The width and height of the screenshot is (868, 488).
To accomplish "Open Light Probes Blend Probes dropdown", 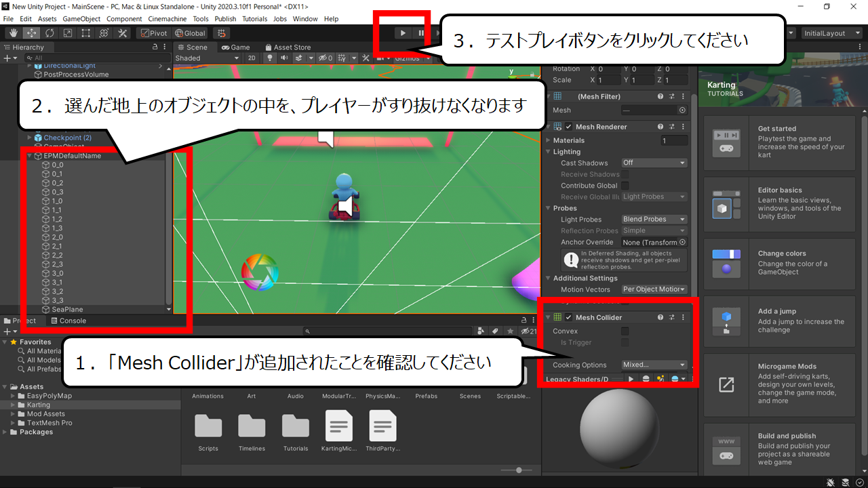I will 654,219.
